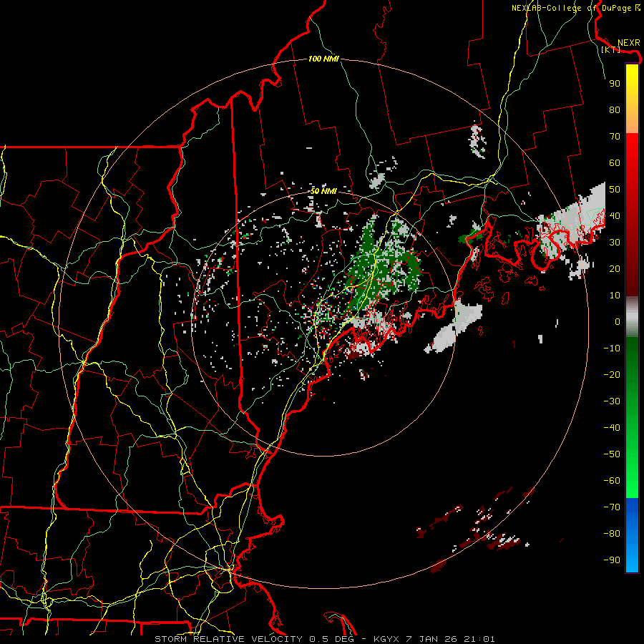The image size is (644, 644).
Task: Pick the blue bottom segment of color bar
Action: pyautogui.click(x=632, y=535)
